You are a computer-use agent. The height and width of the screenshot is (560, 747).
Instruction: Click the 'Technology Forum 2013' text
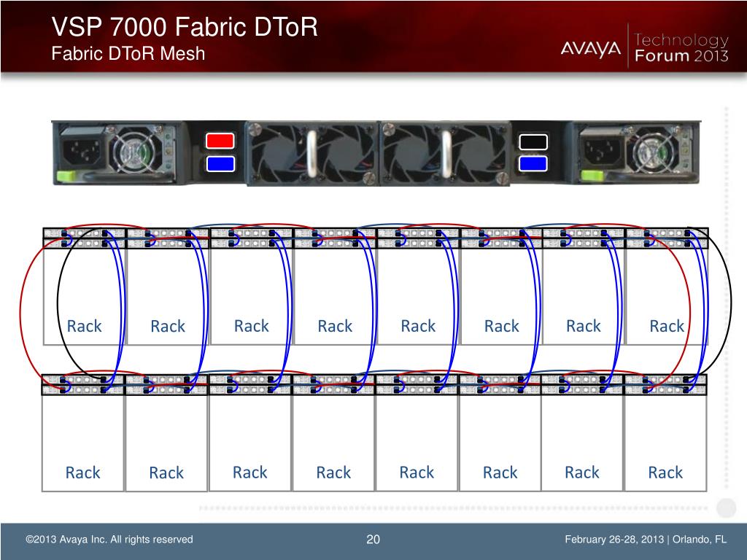coord(682,47)
